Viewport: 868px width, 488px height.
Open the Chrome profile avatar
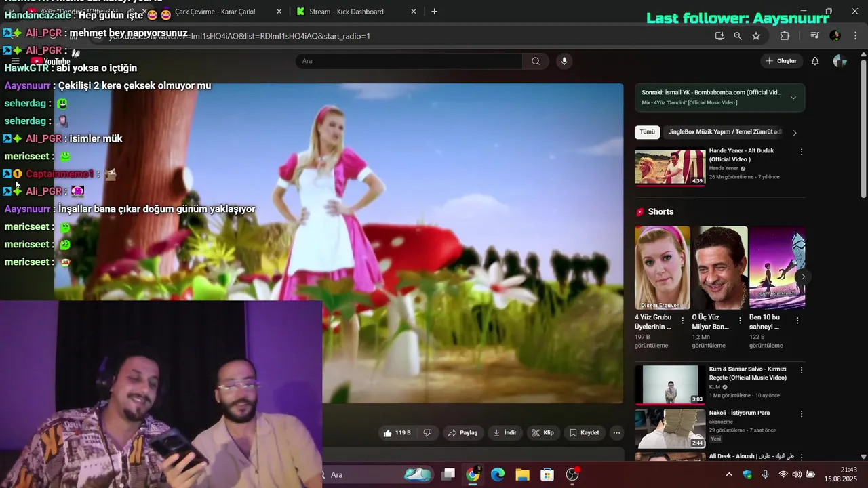click(835, 36)
